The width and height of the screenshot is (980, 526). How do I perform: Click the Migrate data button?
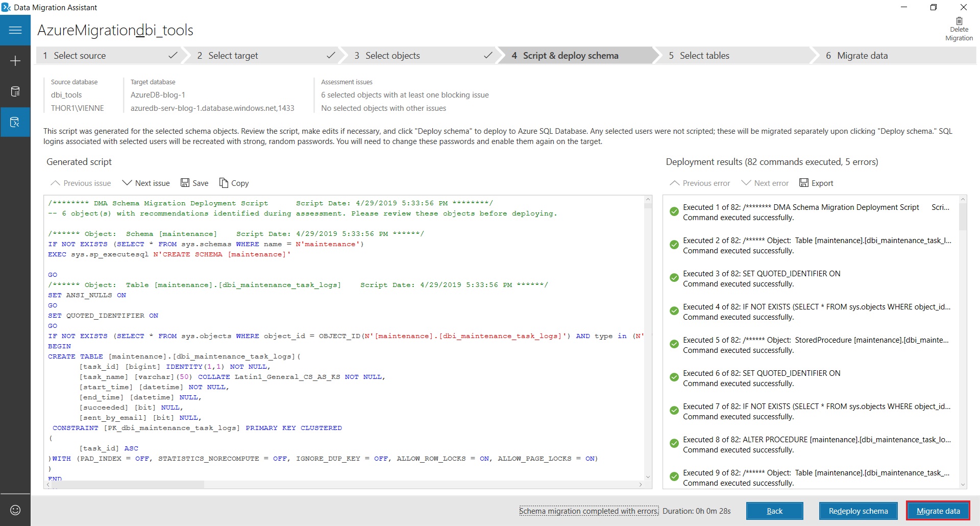click(938, 511)
